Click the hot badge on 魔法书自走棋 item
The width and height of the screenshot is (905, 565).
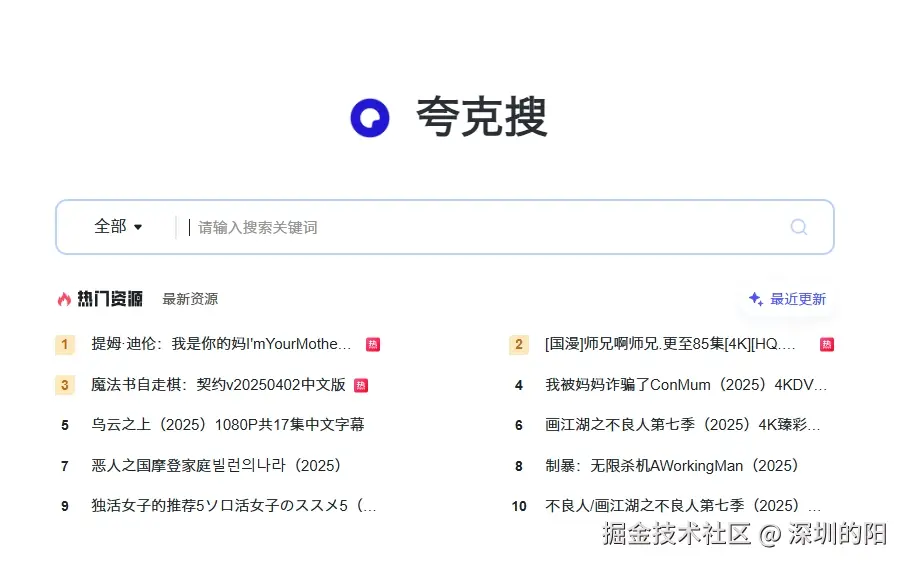coord(361,385)
